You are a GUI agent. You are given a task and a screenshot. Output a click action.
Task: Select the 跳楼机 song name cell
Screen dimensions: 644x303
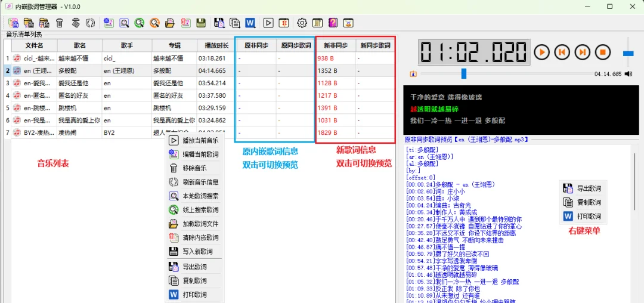pyautogui.click(x=80, y=108)
